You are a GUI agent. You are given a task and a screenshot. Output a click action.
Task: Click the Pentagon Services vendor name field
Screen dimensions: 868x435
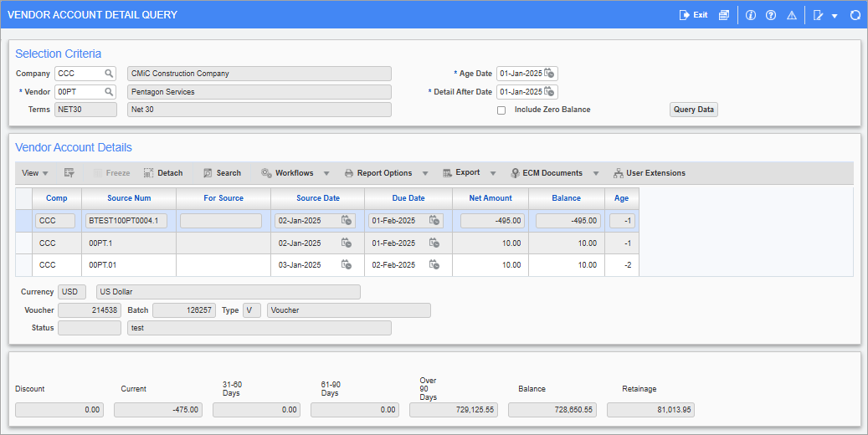[259, 92]
